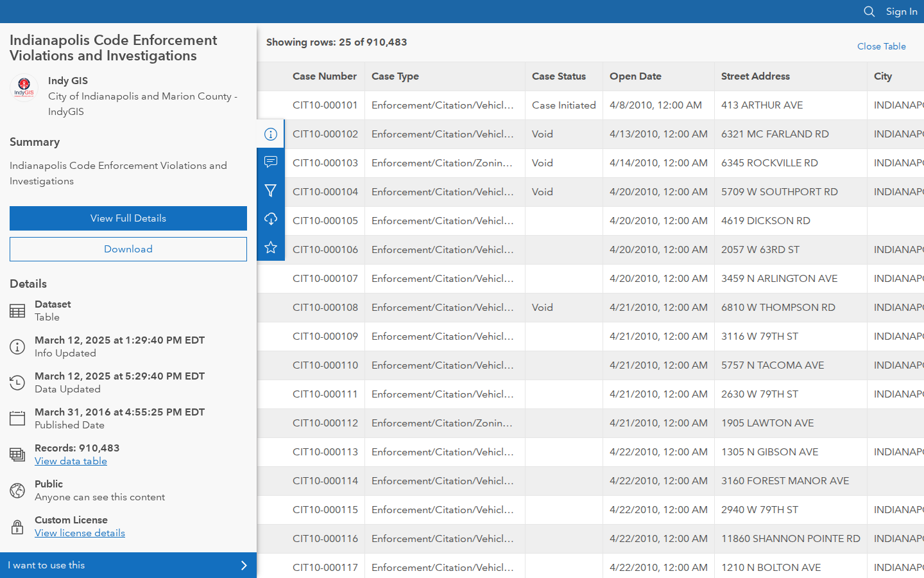Click the address 1905 LAWTON AVE
The height and width of the screenshot is (578, 924).
click(x=767, y=423)
